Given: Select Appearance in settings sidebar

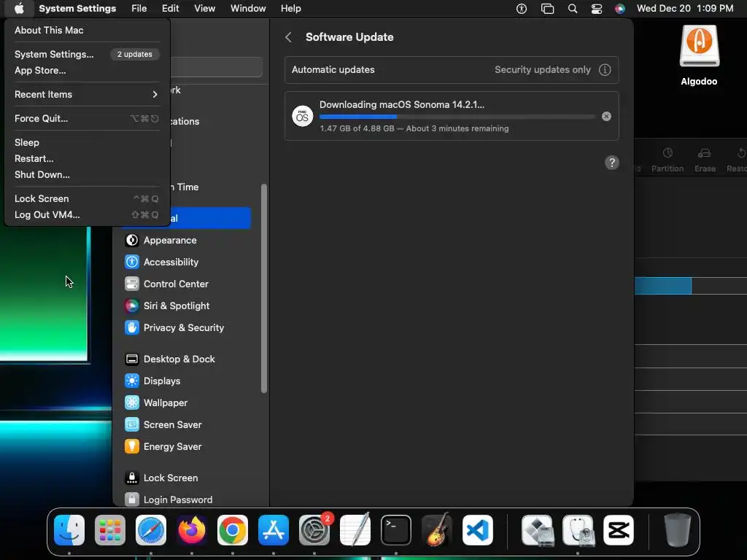Looking at the screenshot, I should point(186,241).
